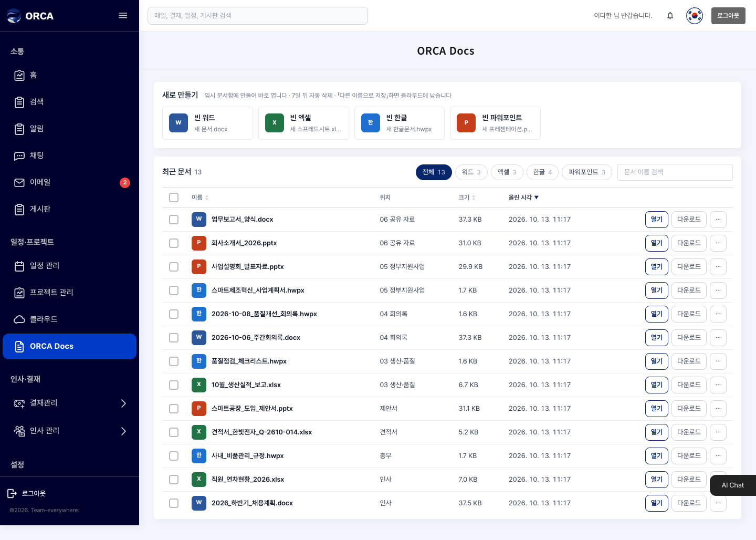Expand the 결재관리 submenu
This screenshot has height=540, width=756.
click(x=123, y=403)
